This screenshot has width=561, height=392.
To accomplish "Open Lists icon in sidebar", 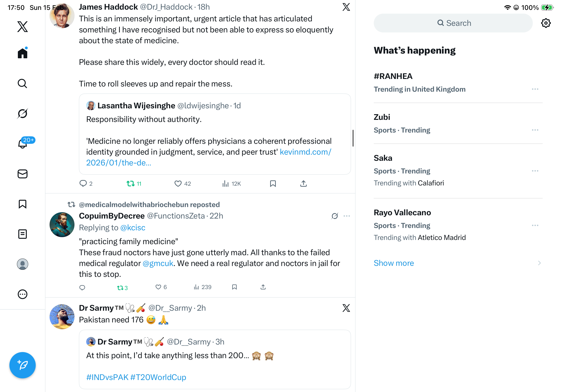I will [23, 234].
